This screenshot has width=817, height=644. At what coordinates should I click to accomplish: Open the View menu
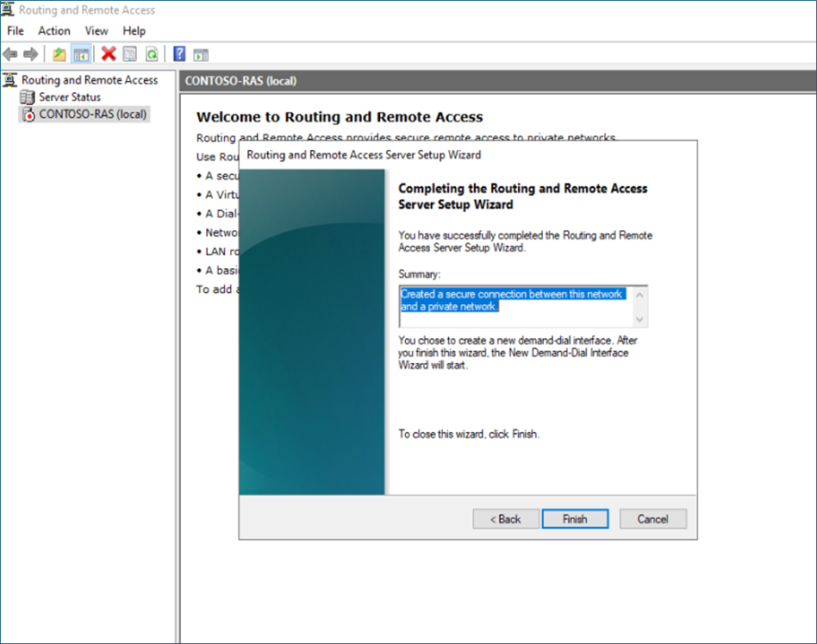click(97, 31)
